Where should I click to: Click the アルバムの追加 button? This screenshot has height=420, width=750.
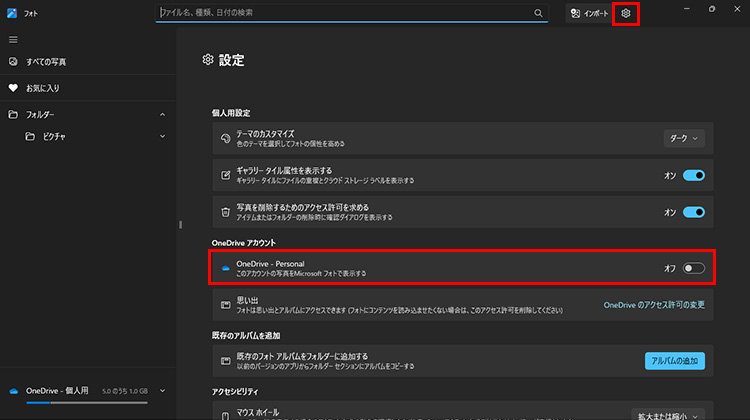(x=675, y=360)
